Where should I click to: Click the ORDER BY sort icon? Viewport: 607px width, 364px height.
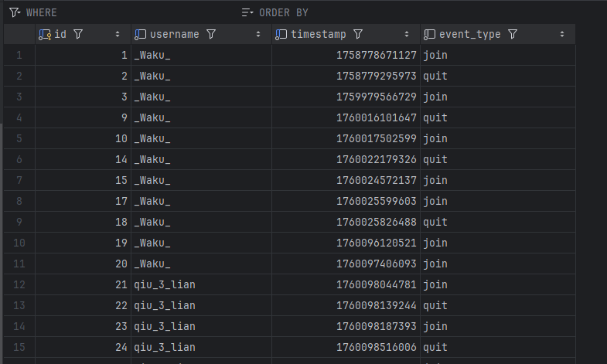pyautogui.click(x=247, y=12)
